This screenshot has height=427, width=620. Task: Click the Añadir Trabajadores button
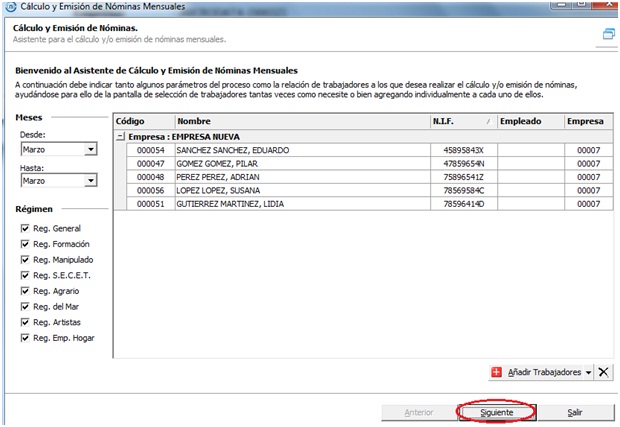tap(540, 372)
